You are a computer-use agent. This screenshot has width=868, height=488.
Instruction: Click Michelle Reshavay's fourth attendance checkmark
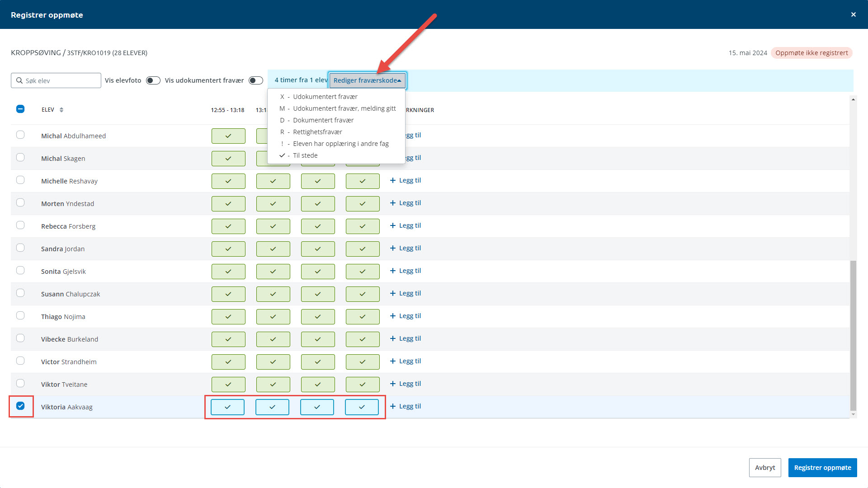363,181
